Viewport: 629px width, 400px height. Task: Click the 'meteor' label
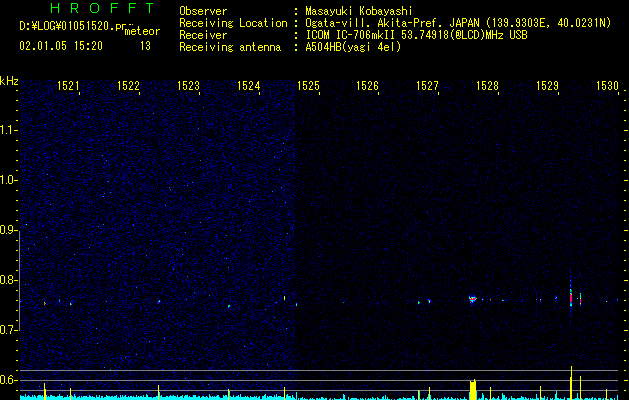(x=142, y=31)
